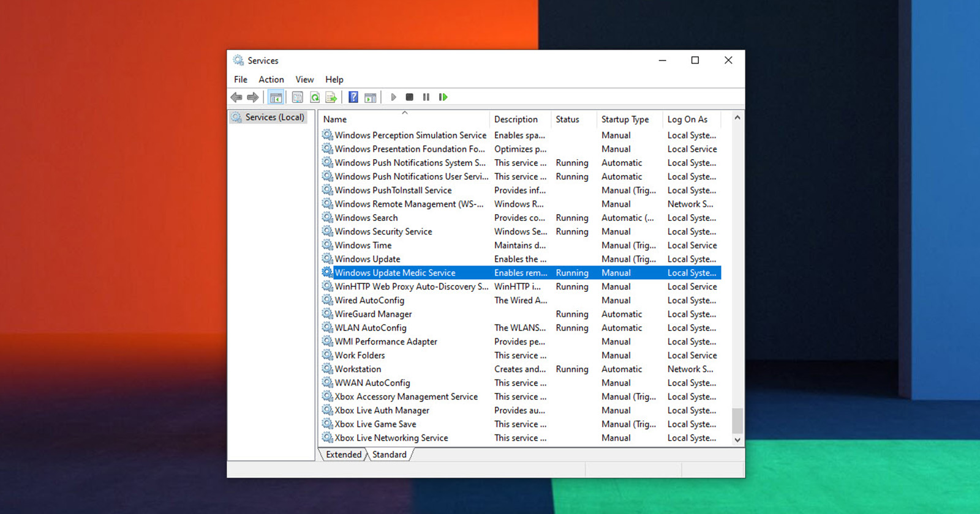This screenshot has width=980, height=514.
Task: Open the View menu
Action: (x=304, y=80)
